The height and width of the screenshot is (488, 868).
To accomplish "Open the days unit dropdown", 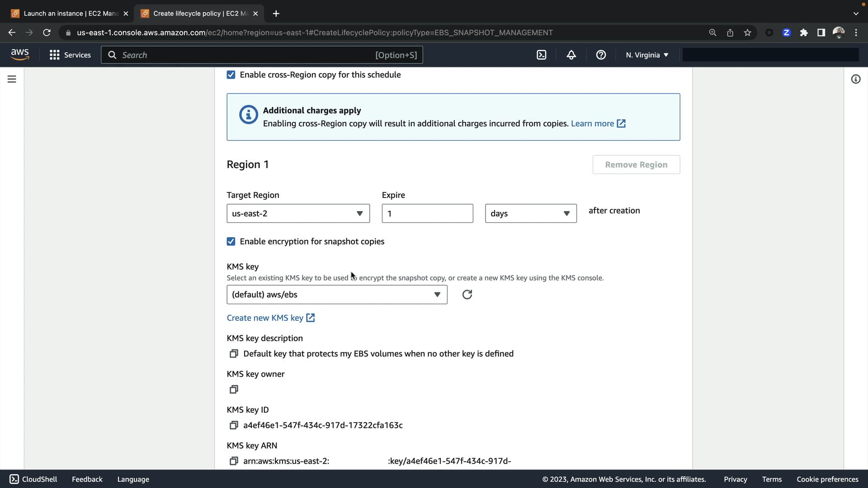I will point(530,213).
